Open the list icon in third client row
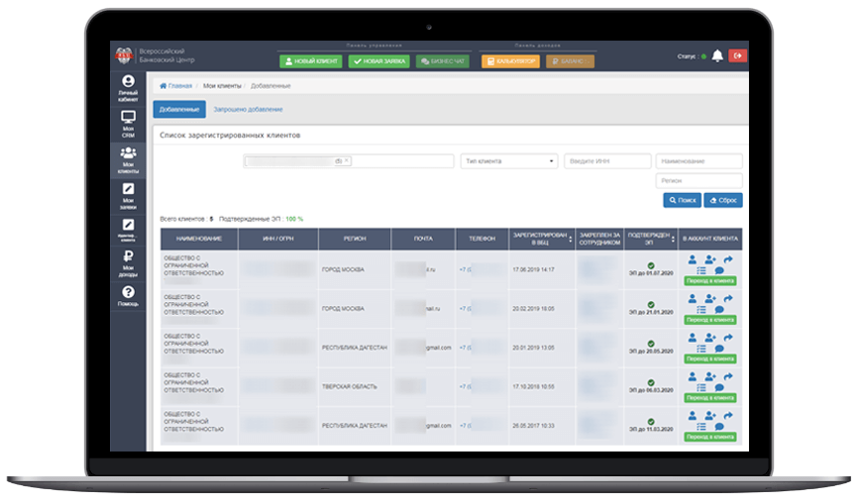The image size is (860, 504). click(701, 350)
